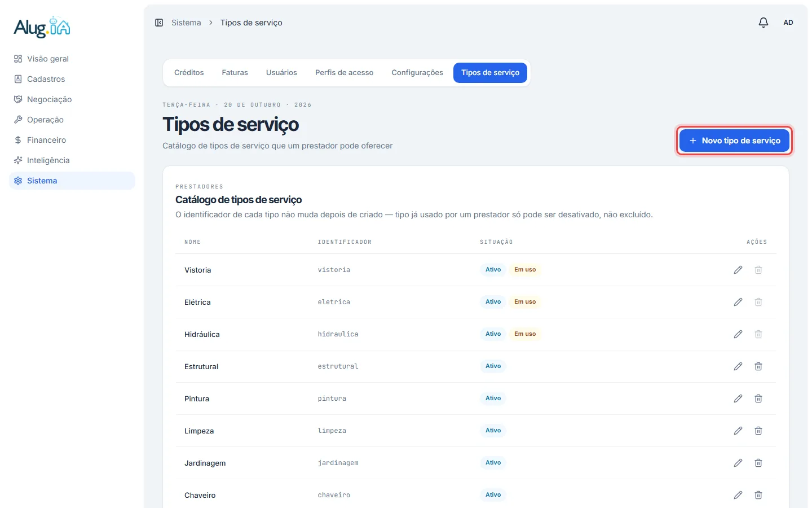This screenshot has height=508, width=812.
Task: Click the Em uso badge for Elétrica
Action: pos(525,302)
